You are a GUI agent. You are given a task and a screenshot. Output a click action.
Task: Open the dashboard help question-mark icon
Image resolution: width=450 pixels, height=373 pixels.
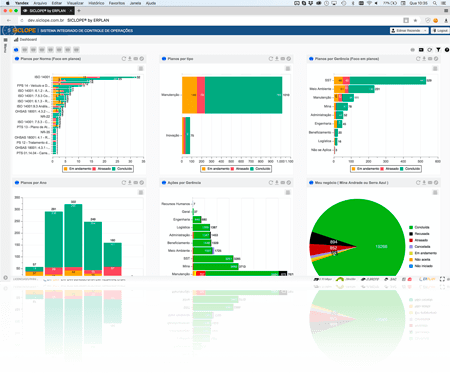(447, 50)
